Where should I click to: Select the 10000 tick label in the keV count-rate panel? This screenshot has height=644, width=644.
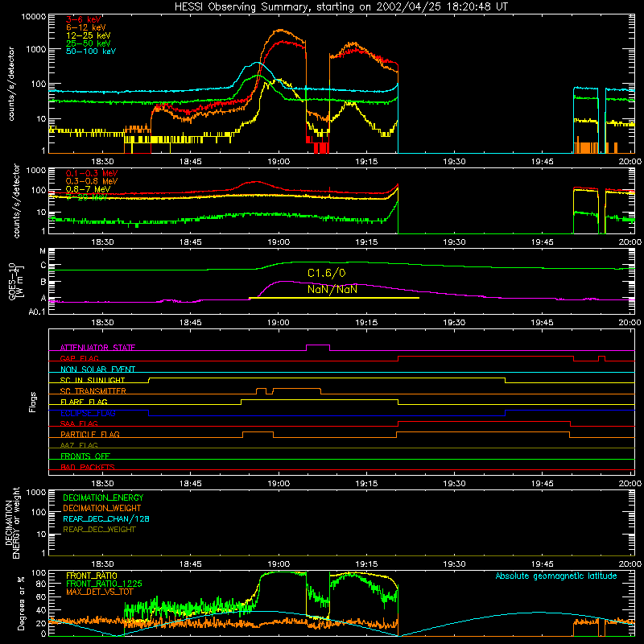[x=34, y=17]
